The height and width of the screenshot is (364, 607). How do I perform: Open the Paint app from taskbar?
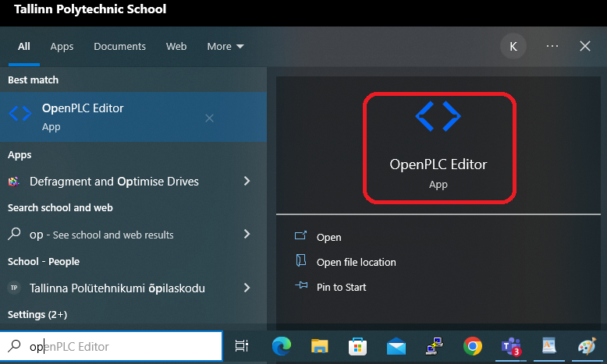tap(587, 346)
